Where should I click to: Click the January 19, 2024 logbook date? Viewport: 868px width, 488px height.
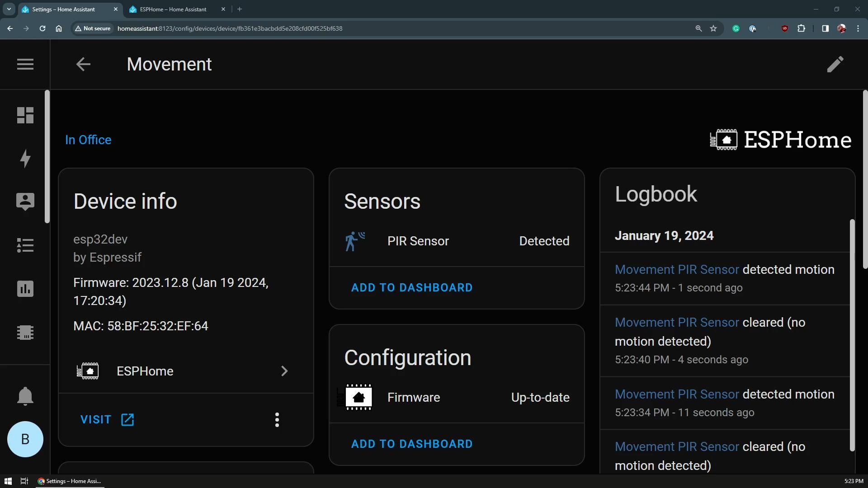[x=664, y=236]
